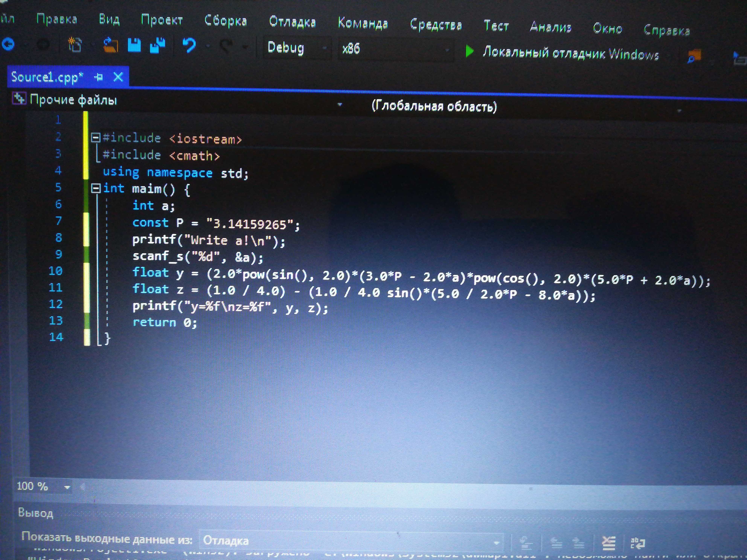This screenshot has width=747, height=560.
Task: Open the output source dropdown showing Отладка
Action: click(x=496, y=542)
